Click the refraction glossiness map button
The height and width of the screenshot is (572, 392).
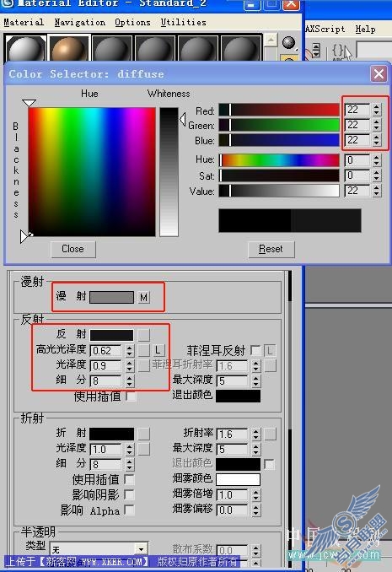143,449
